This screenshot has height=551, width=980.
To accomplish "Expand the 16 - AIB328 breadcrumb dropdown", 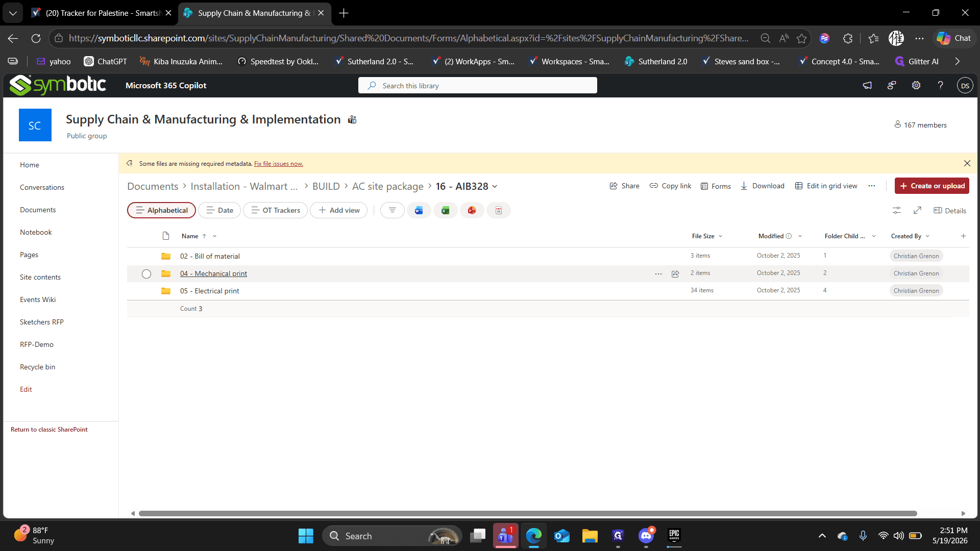I will click(x=495, y=186).
